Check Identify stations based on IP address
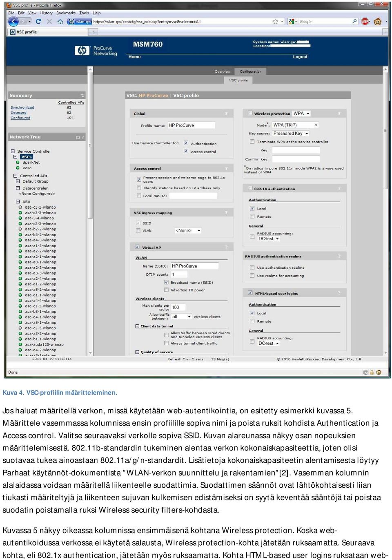 pos(139,188)
